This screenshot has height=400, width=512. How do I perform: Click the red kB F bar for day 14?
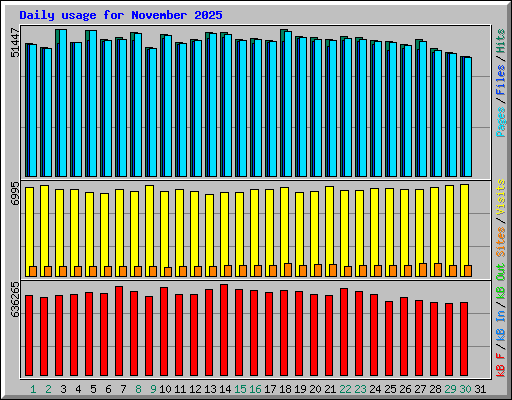click(x=224, y=330)
